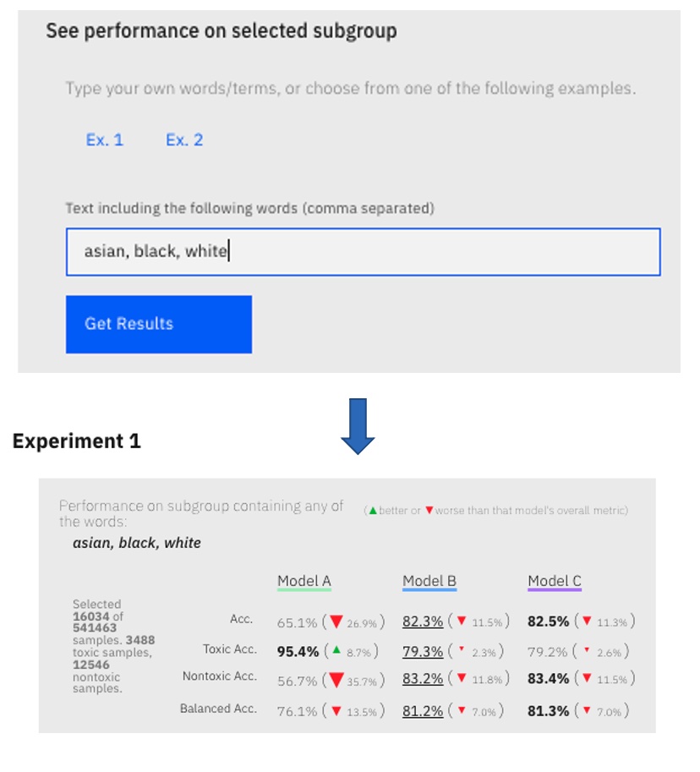
Task: Click Model B's 81.2% balanced accuracy value
Action: click(x=423, y=711)
